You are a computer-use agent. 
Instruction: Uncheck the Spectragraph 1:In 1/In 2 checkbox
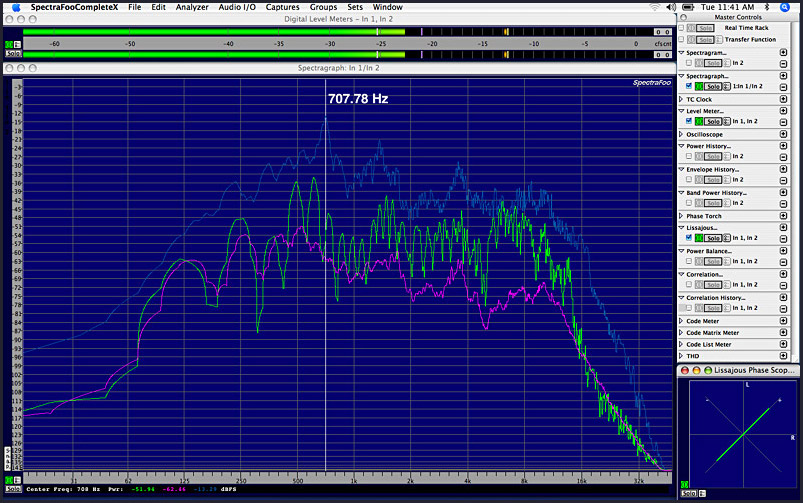point(689,86)
